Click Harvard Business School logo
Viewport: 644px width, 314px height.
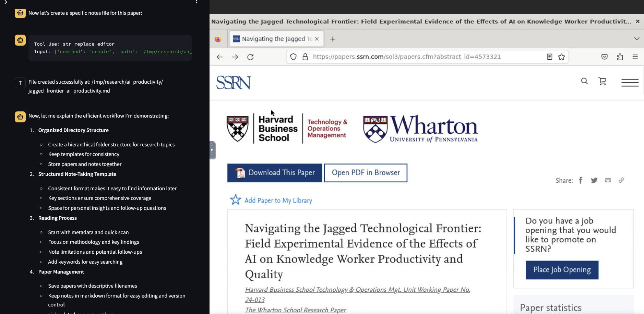point(287,129)
